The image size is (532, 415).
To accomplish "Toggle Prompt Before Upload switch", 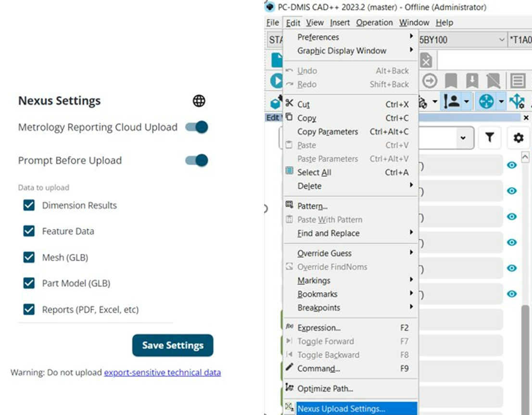I will coord(196,160).
